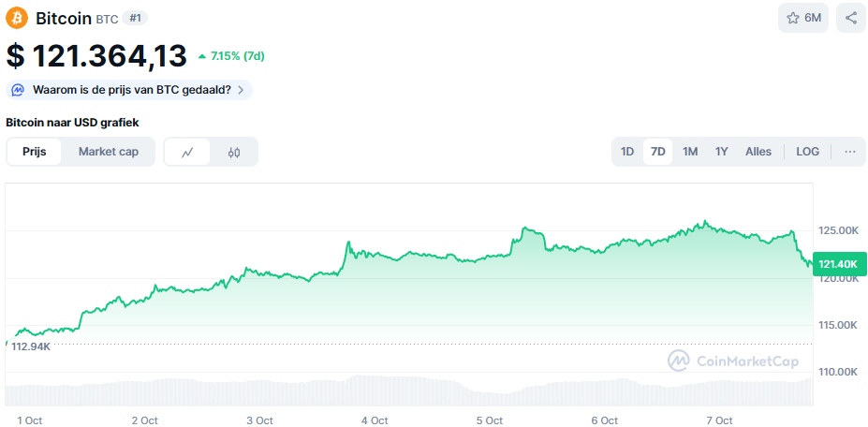Open 'Waarom is de prijs van BTC gedaald?' link
Screen dimensions: 868x427
coord(131,90)
